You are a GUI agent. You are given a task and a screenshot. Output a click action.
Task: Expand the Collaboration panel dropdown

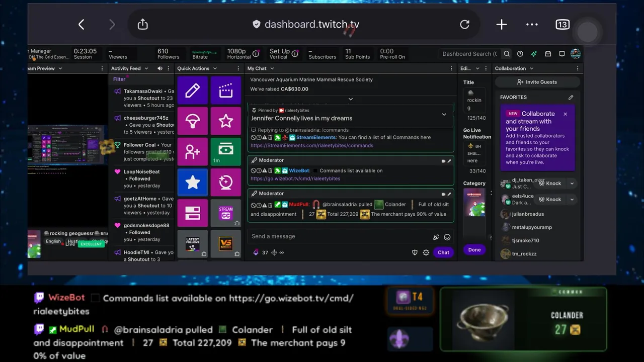tap(531, 68)
